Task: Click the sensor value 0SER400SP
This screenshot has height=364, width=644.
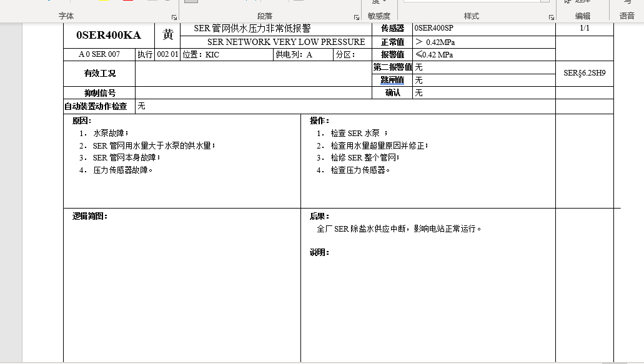Action: (x=433, y=29)
